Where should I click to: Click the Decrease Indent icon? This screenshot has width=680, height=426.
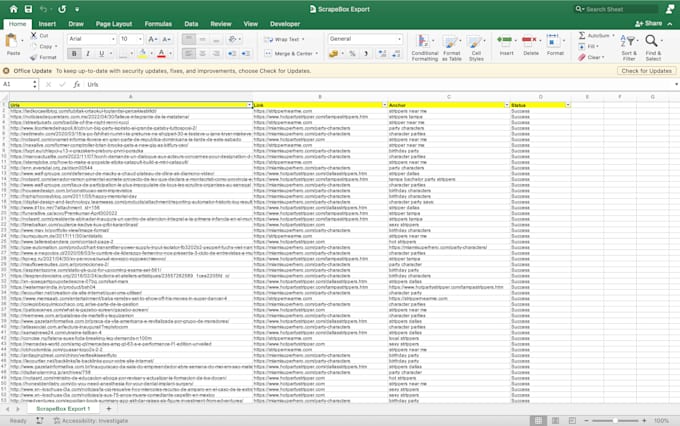coord(232,53)
